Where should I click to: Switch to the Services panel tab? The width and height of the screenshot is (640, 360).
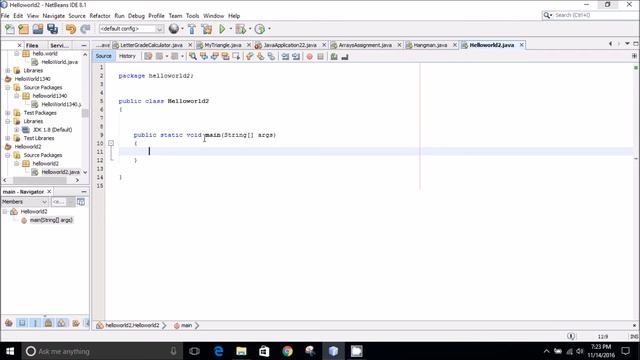59,45
